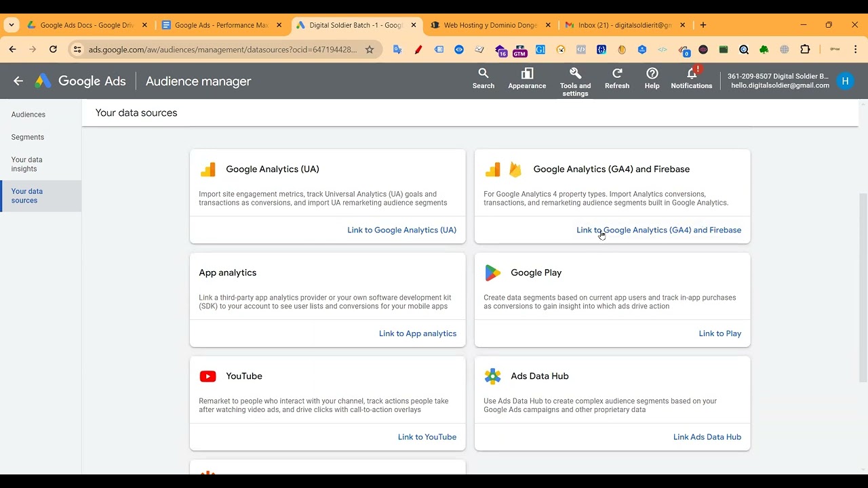
Task: Click the back arrow beside Google Ads logo
Action: pyautogui.click(x=18, y=81)
